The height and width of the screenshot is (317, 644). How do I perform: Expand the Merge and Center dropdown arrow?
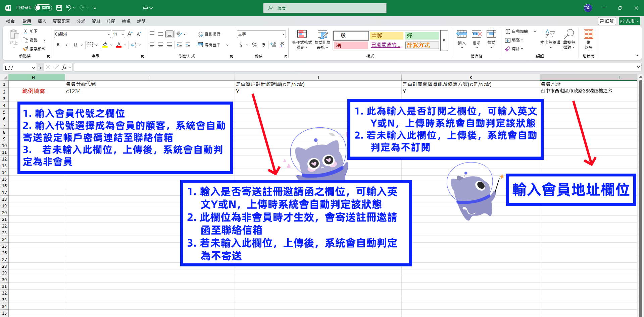(227, 45)
